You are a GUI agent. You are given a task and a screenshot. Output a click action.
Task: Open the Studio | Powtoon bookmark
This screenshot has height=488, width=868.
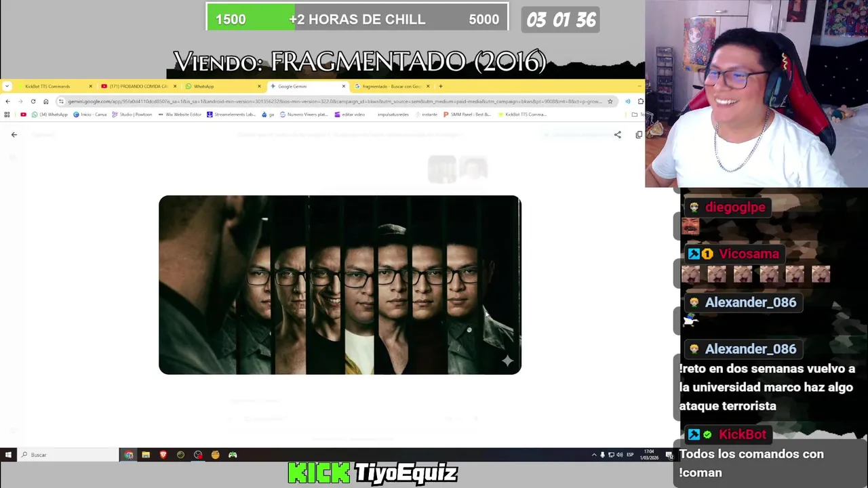132,115
